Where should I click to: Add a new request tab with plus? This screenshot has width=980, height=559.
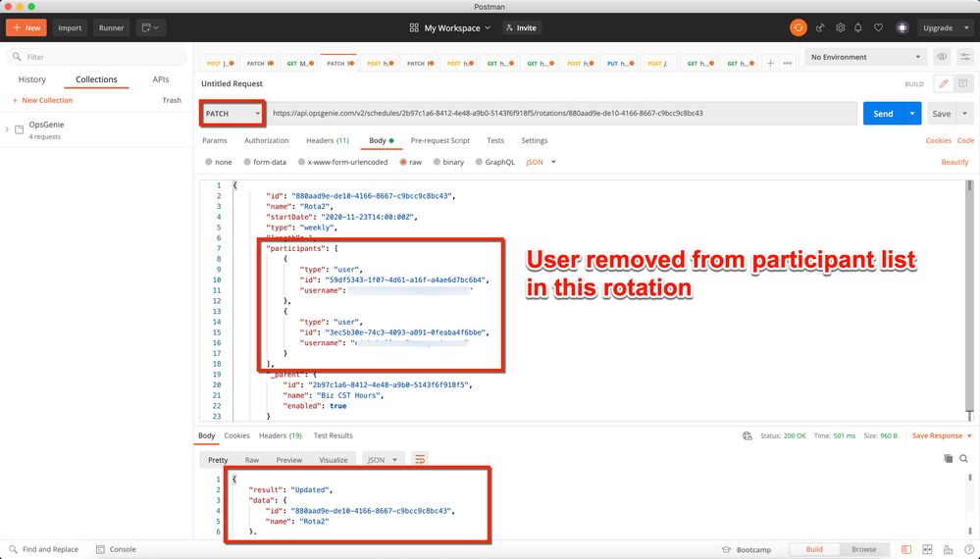pos(771,63)
